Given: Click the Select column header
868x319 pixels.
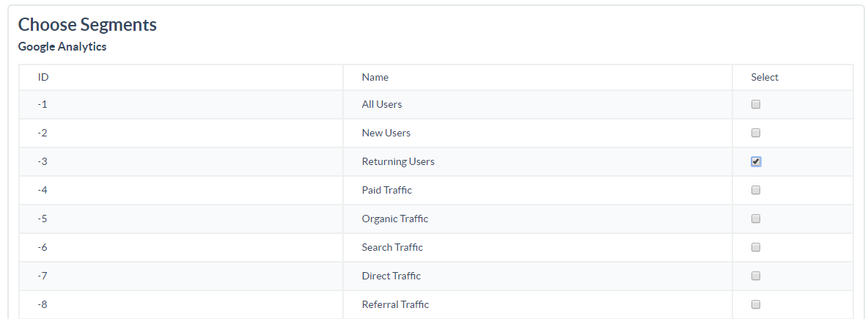Looking at the screenshot, I should [x=765, y=78].
